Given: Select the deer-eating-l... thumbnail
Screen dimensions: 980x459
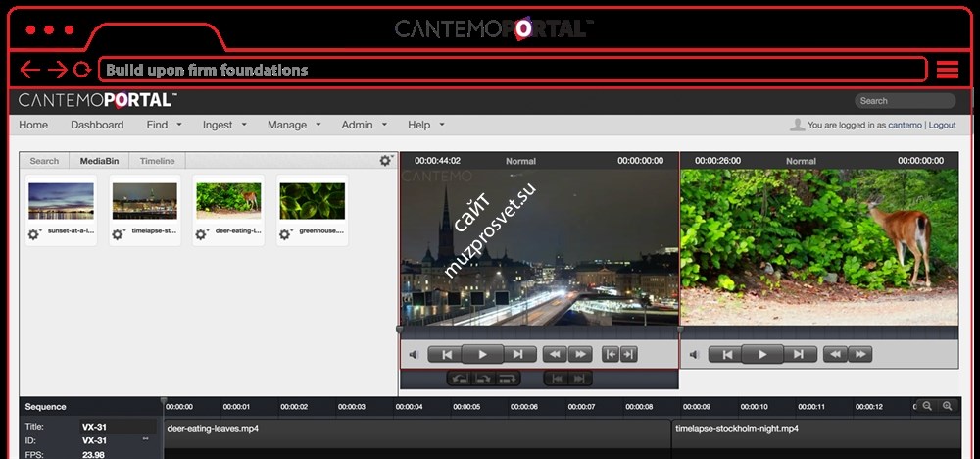Looking at the screenshot, I should [228, 201].
